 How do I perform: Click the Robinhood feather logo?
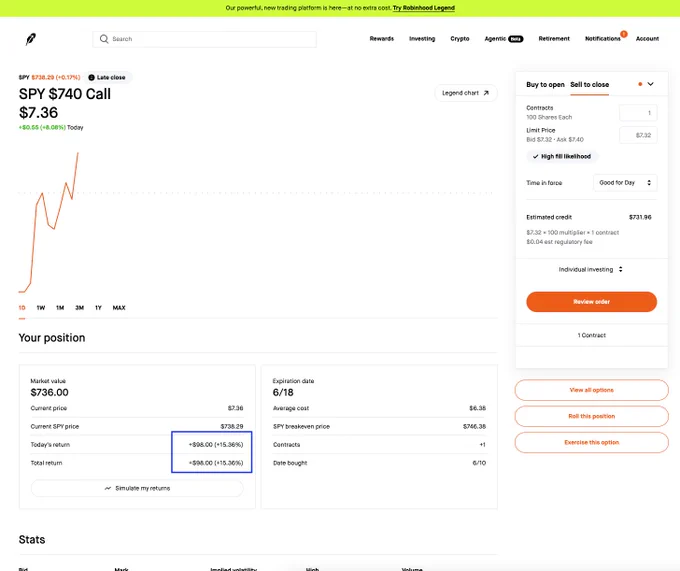[30, 39]
